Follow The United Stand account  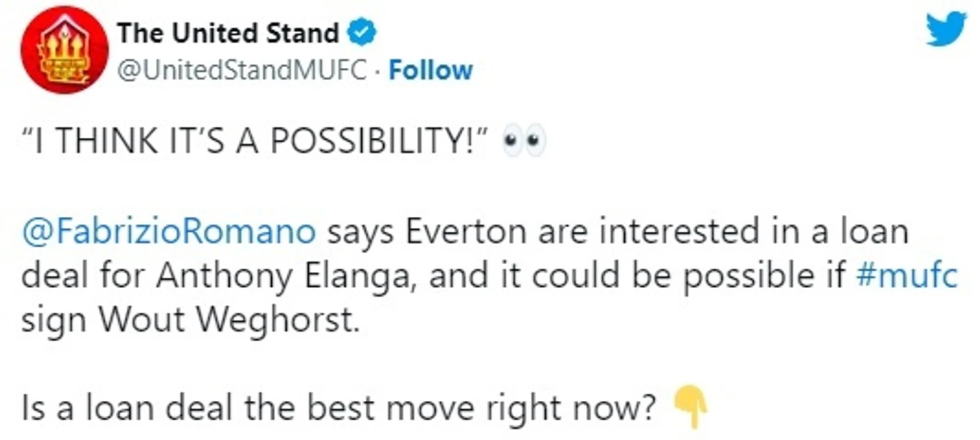tap(430, 70)
